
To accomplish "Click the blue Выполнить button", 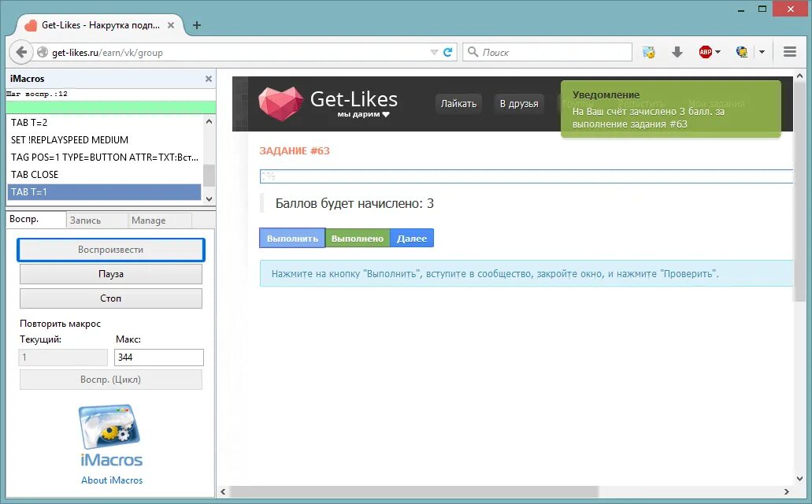I will [x=292, y=239].
